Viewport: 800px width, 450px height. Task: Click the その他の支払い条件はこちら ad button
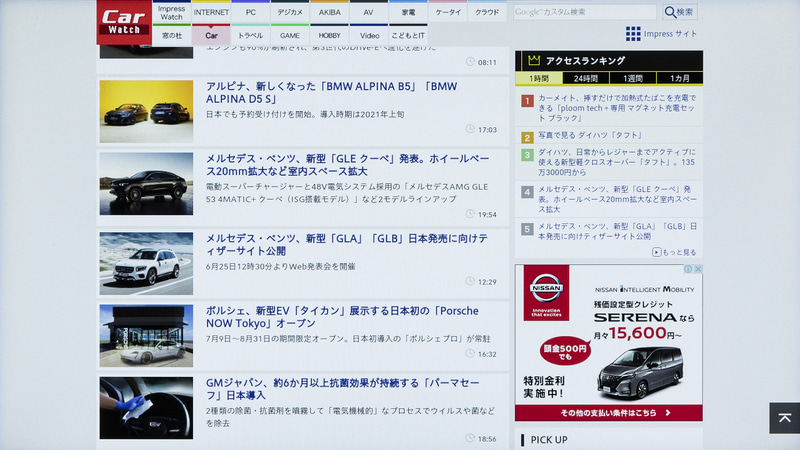point(609,413)
